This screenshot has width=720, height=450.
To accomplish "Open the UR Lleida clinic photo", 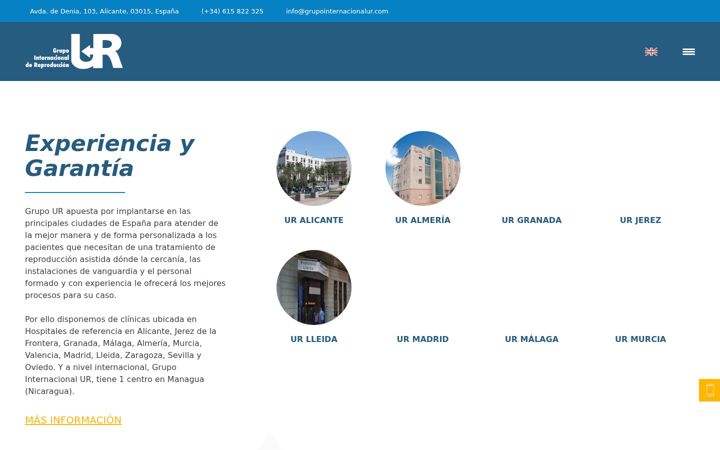I will coord(314,287).
